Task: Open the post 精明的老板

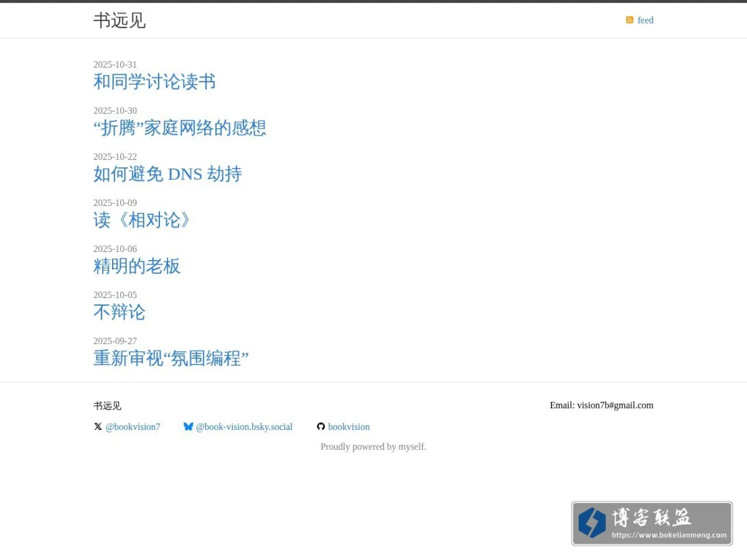Action: (137, 266)
